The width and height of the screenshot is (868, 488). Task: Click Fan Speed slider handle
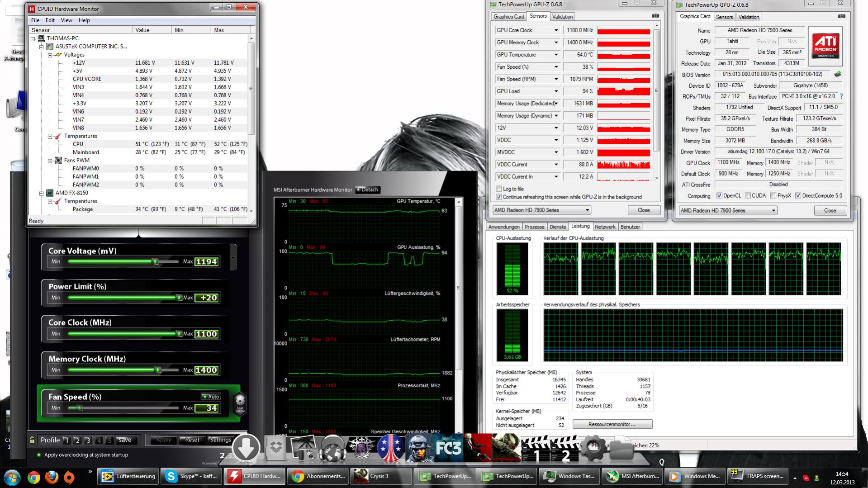[80, 408]
